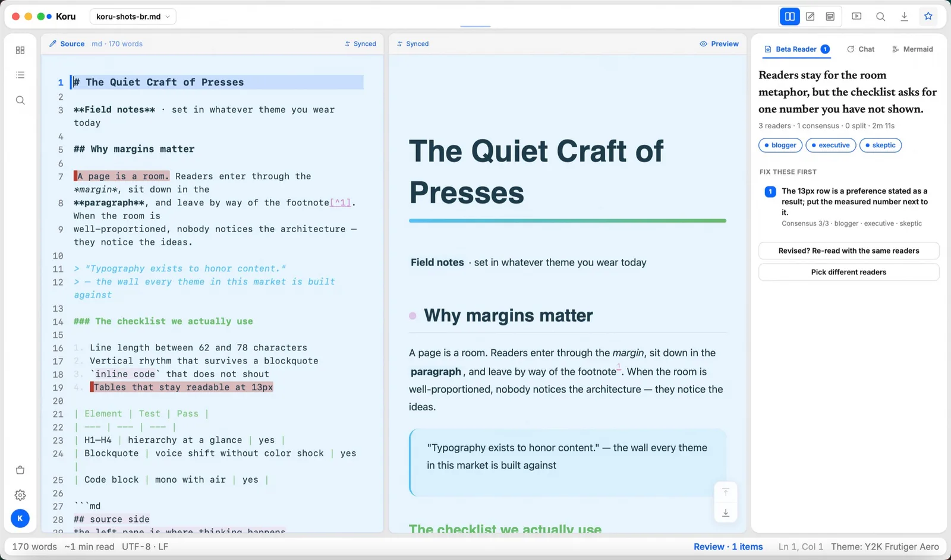Jump to bottom of preview arrow
Image resolution: width=951 pixels, height=560 pixels.
tap(726, 513)
